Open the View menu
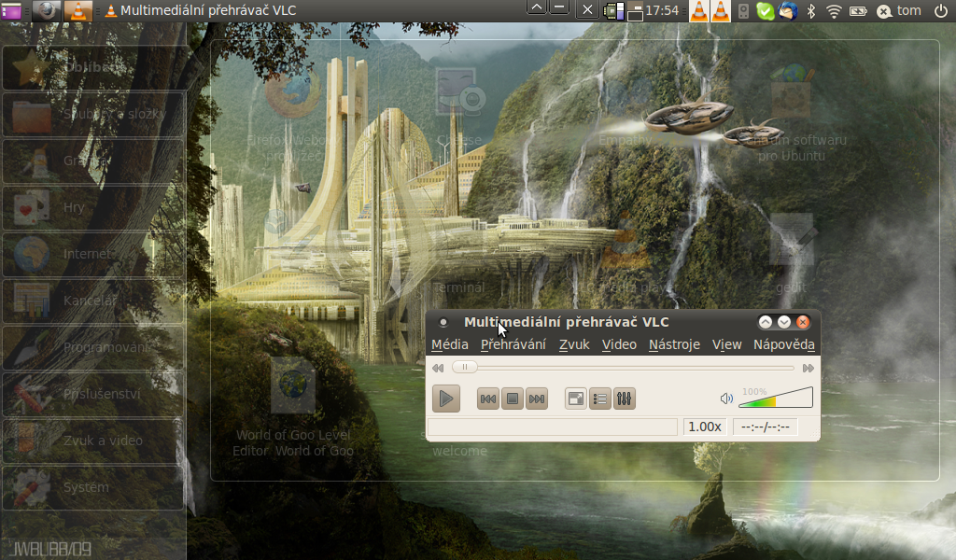 [x=726, y=344]
